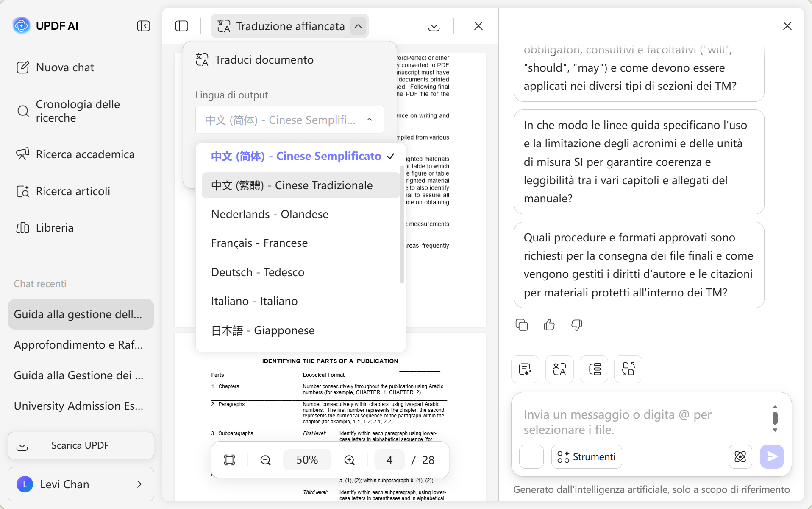
Task: Select suggestion ending 'sezioni dei TM?'
Action: tap(639, 72)
